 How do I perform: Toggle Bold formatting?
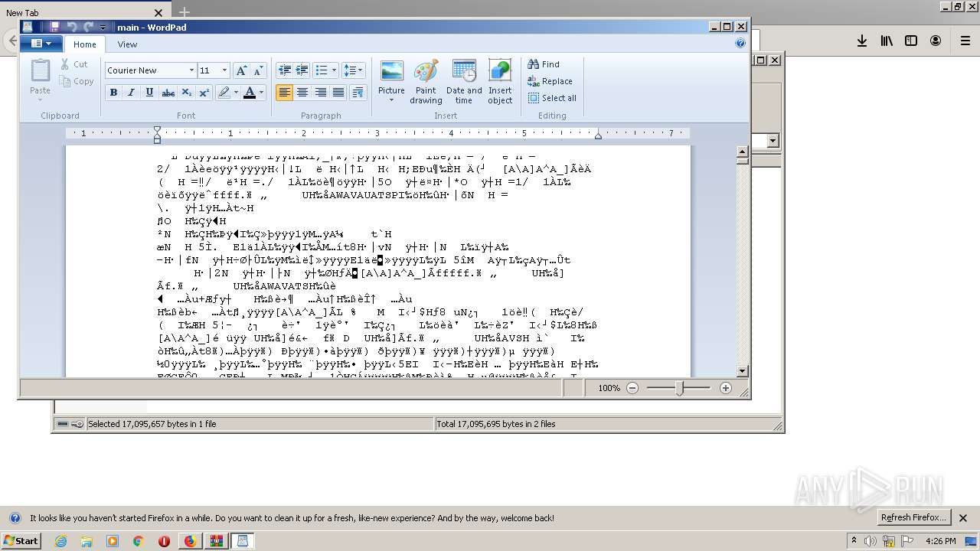pyautogui.click(x=113, y=93)
